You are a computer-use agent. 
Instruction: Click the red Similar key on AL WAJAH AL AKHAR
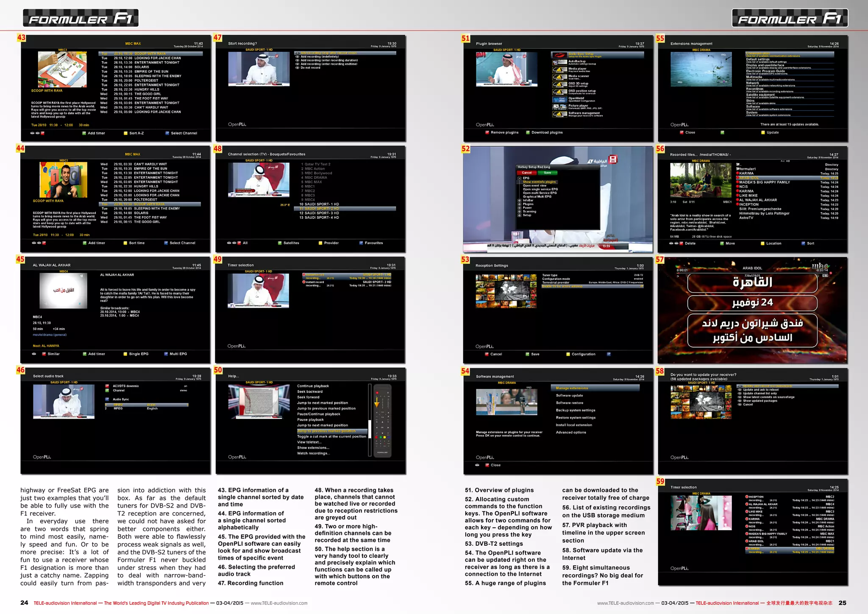click(44, 354)
